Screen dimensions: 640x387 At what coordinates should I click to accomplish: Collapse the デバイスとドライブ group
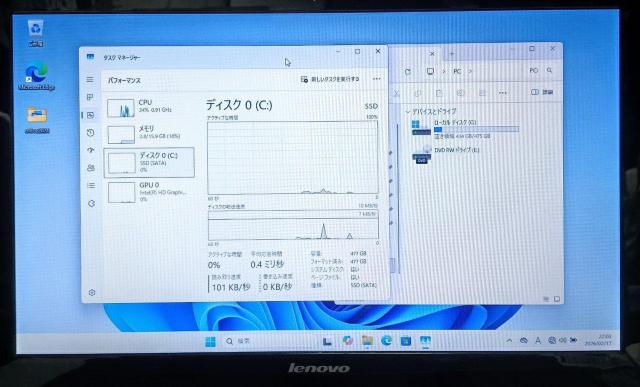tap(407, 111)
